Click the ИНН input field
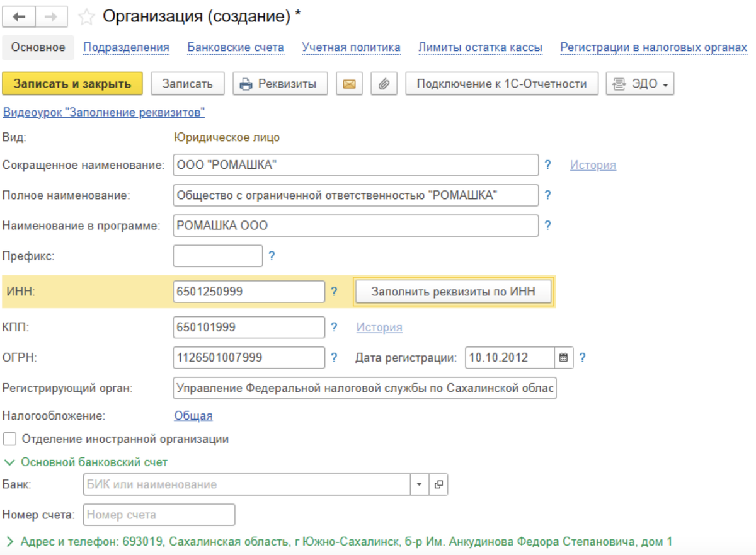 tap(249, 292)
